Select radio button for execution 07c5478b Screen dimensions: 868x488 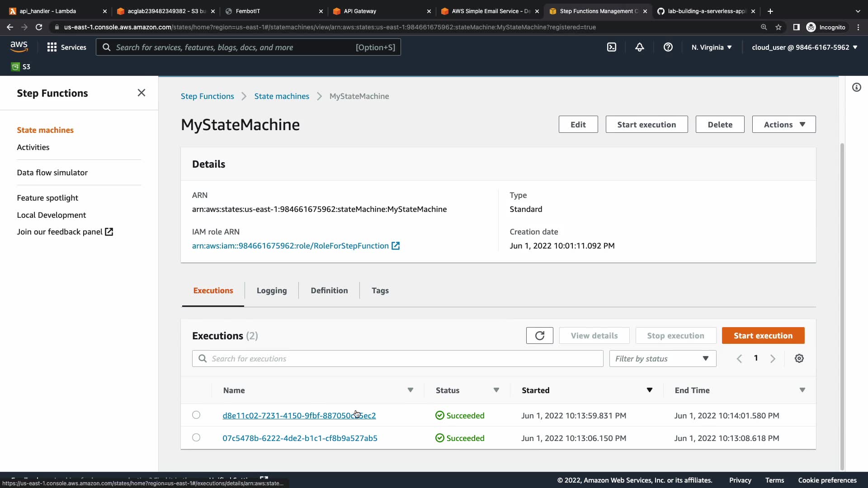196,437
